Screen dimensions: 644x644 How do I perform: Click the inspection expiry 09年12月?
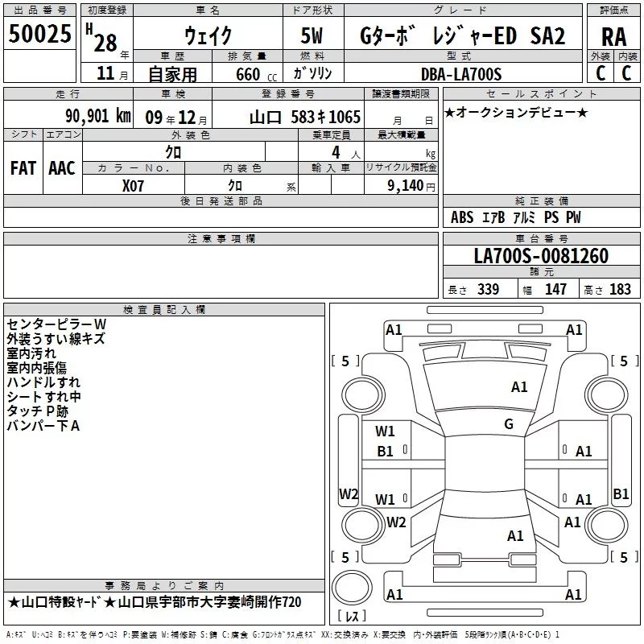(x=176, y=118)
